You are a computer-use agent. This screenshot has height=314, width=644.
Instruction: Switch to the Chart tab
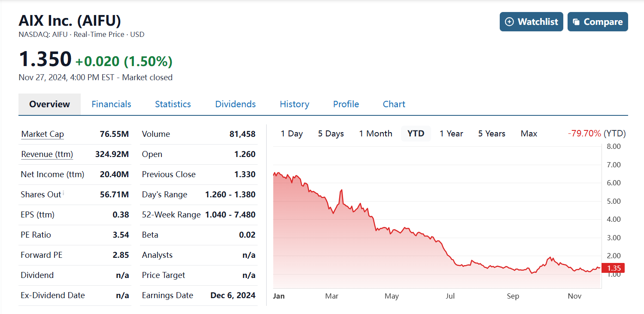394,104
